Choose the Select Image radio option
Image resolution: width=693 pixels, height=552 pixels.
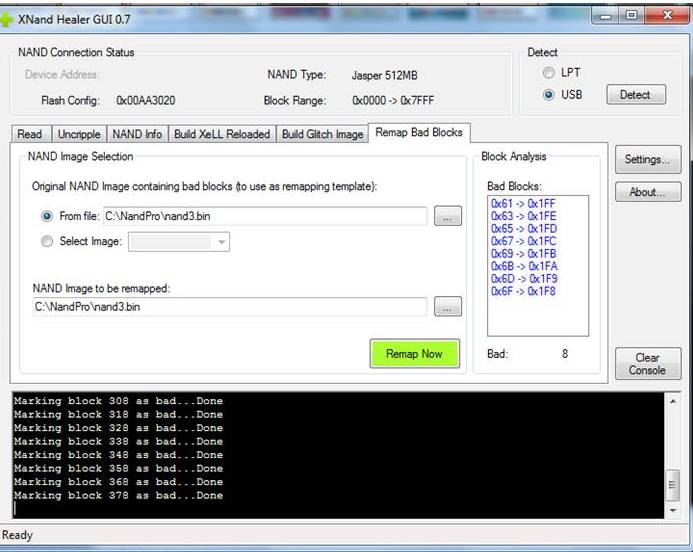pyautogui.click(x=47, y=241)
